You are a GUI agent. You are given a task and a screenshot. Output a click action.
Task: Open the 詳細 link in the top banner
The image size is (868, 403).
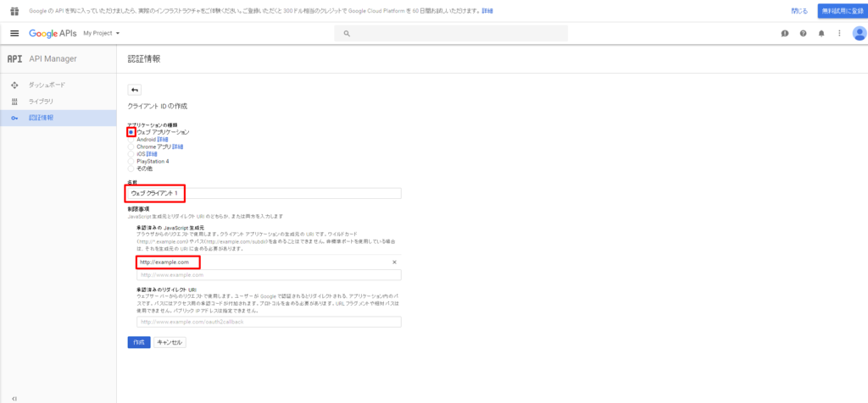[487, 10]
